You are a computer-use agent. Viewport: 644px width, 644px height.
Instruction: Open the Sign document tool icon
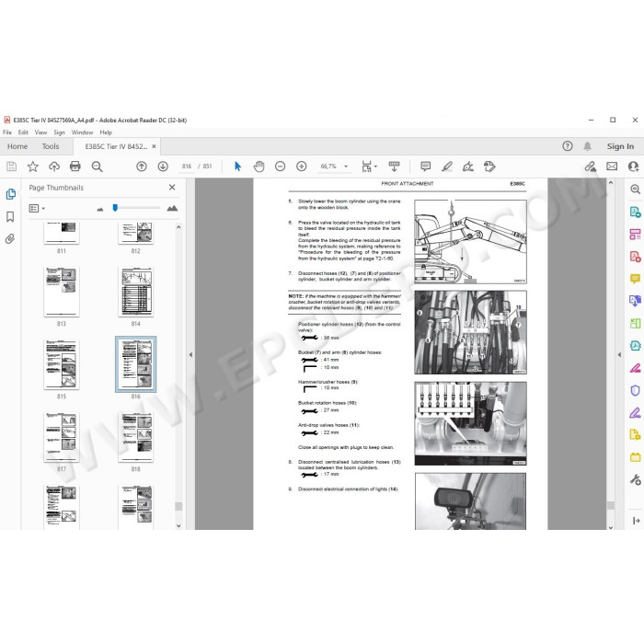pyautogui.click(x=468, y=167)
